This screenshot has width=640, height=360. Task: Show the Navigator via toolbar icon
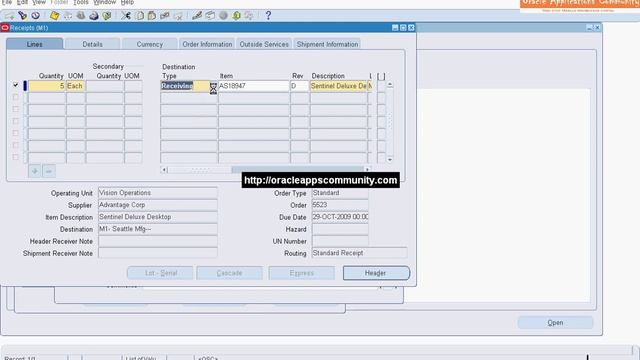point(36,16)
